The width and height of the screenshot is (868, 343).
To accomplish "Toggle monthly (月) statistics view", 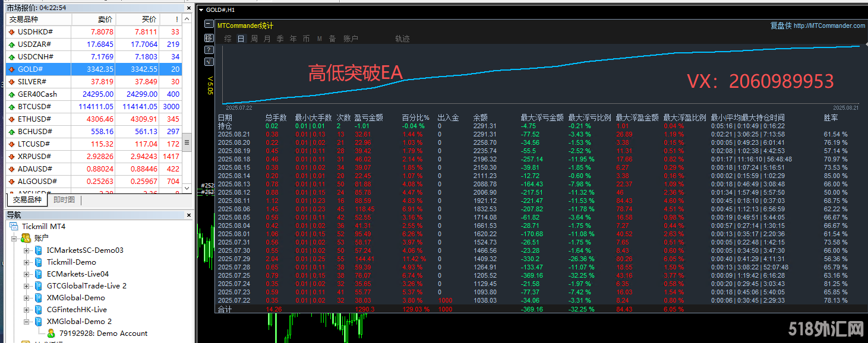I will pyautogui.click(x=267, y=39).
